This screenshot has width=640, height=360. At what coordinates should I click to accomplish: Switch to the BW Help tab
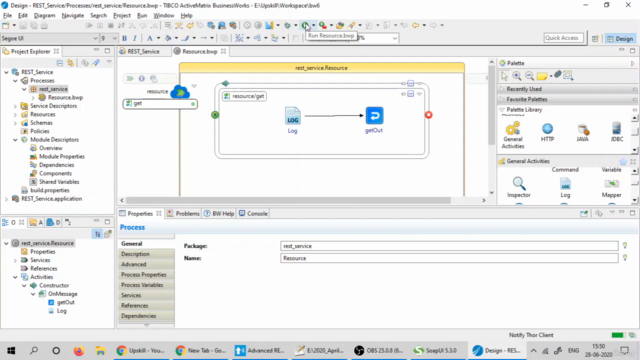(x=219, y=214)
